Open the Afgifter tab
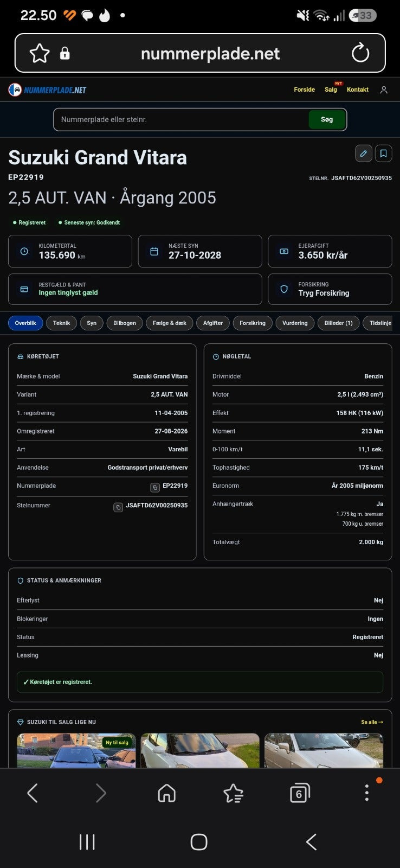This screenshot has width=400, height=868. coord(213,323)
